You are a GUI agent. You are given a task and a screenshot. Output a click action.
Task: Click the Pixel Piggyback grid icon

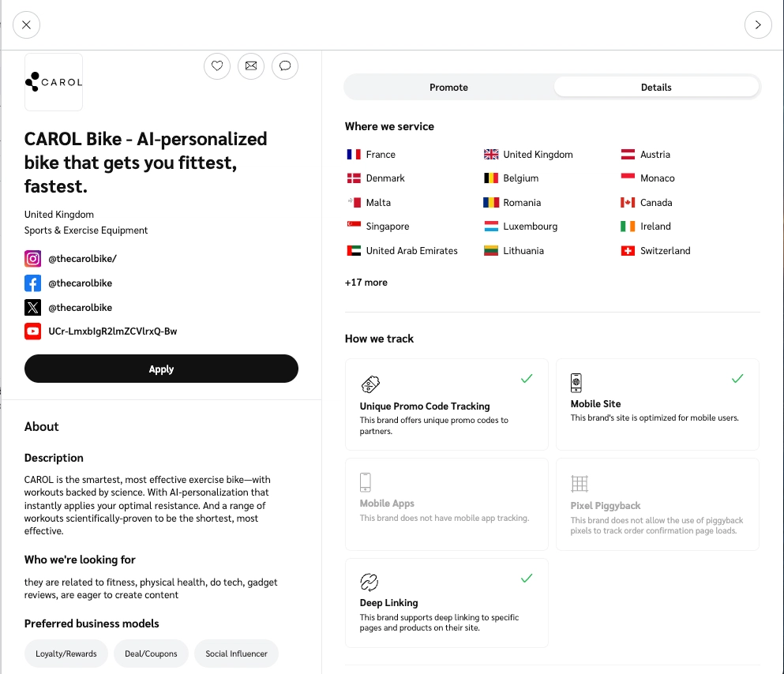coord(580,482)
